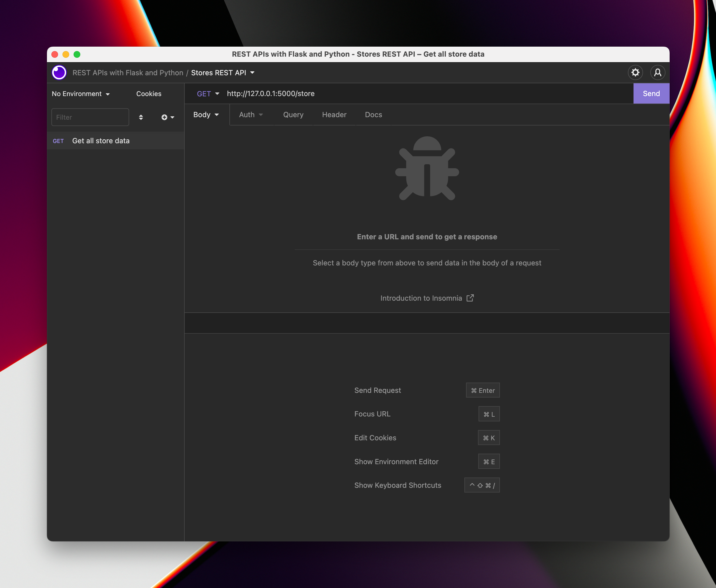Screen dimensions: 716x588
Task: Click the Cookies button
Action: coord(149,93)
